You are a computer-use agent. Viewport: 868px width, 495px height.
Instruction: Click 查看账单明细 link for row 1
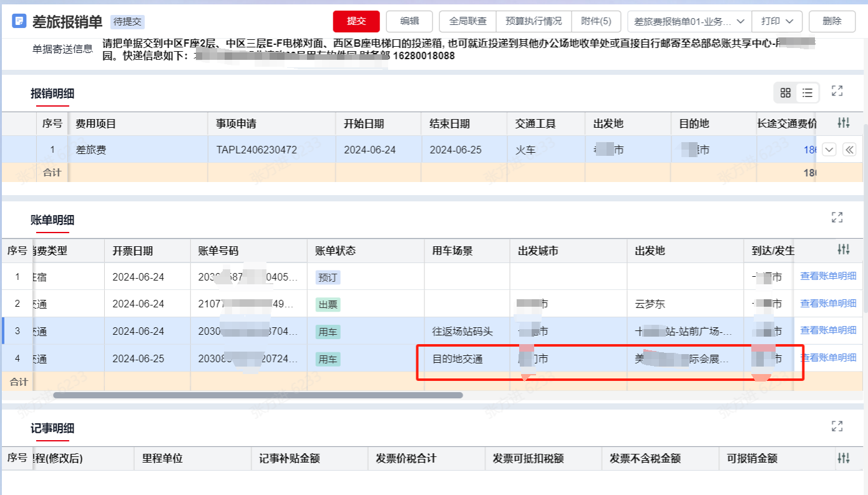[828, 276]
